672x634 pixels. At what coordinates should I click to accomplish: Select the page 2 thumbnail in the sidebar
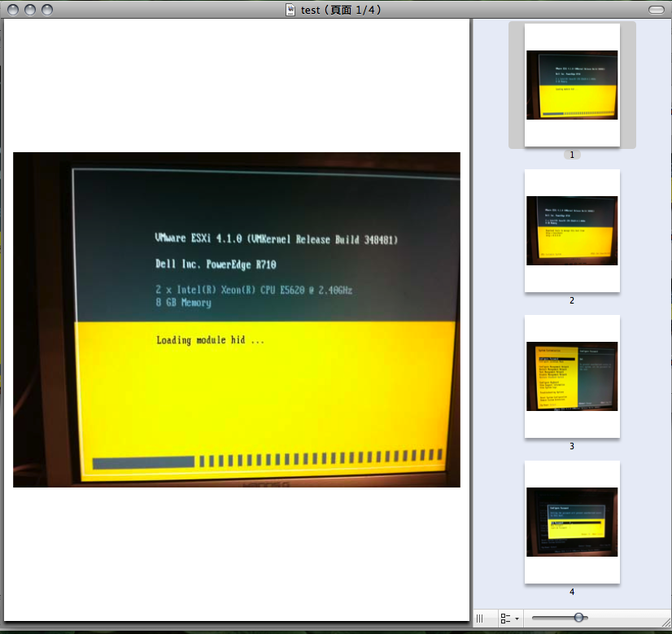[x=572, y=230]
